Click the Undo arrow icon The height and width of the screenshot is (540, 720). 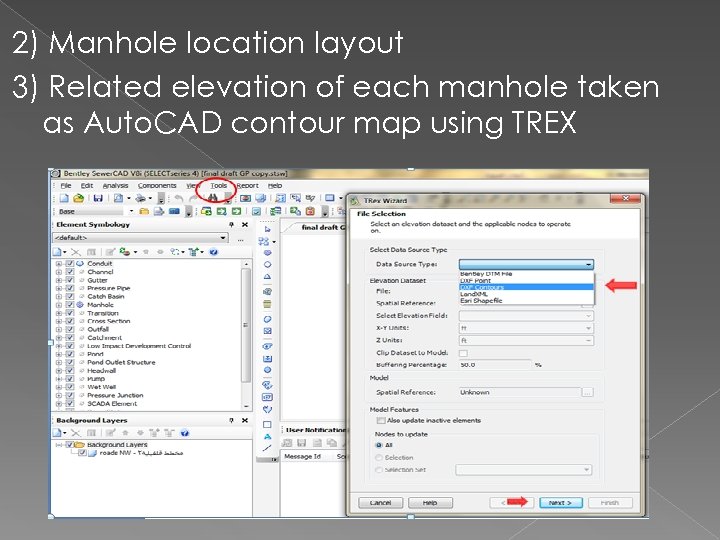[179, 198]
